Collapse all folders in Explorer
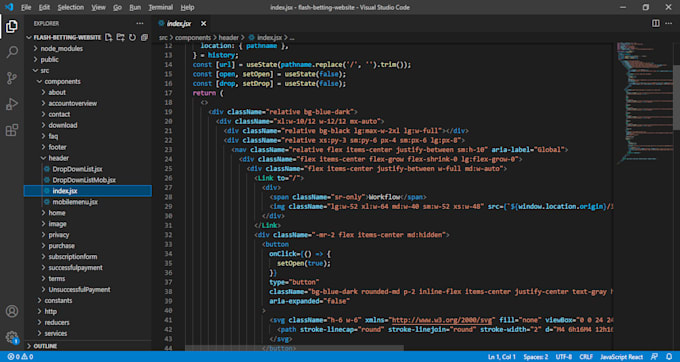The image size is (680, 362). pyautogui.click(x=144, y=38)
